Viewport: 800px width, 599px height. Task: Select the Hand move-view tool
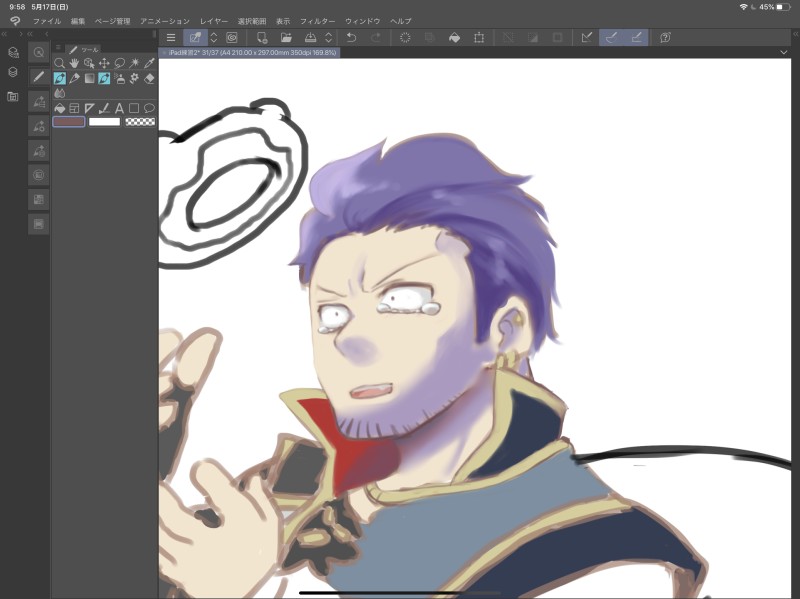pyautogui.click(x=74, y=63)
